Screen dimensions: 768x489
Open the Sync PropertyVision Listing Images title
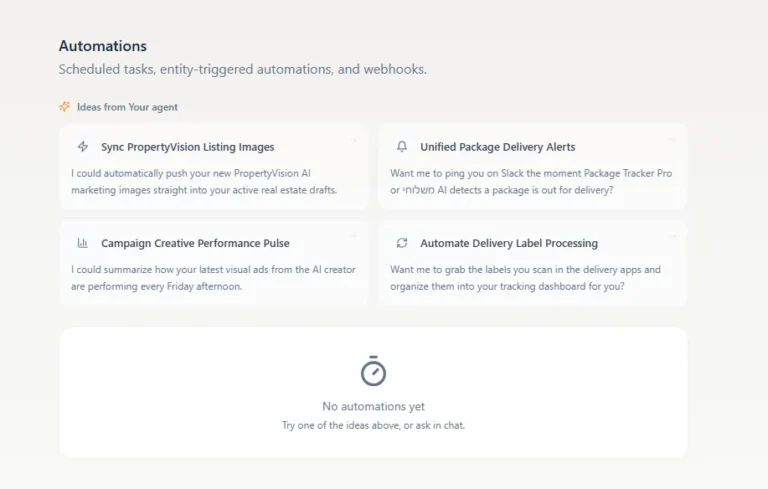click(187, 147)
